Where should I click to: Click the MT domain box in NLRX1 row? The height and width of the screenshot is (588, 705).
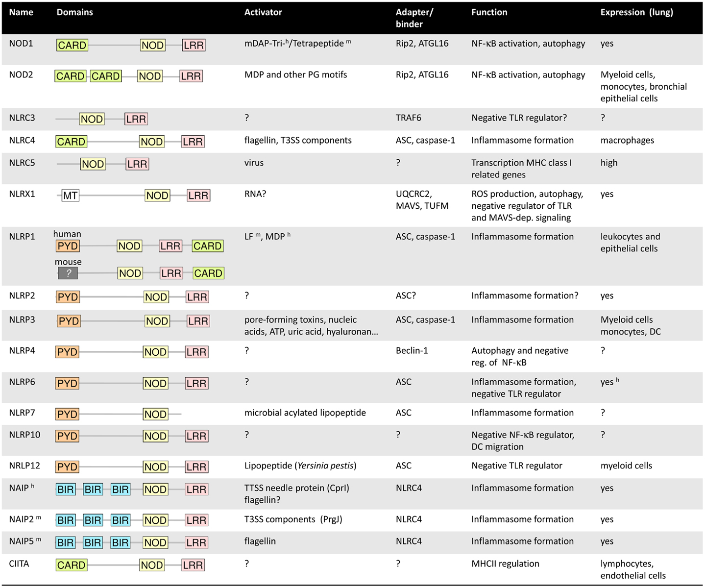coord(70,196)
